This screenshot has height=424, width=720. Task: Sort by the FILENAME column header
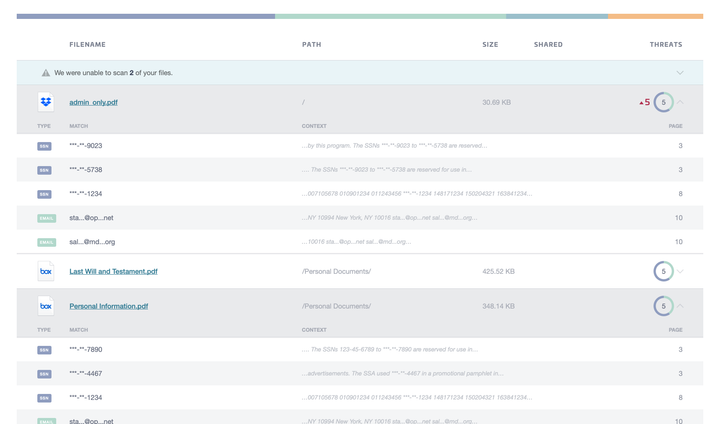click(x=87, y=45)
